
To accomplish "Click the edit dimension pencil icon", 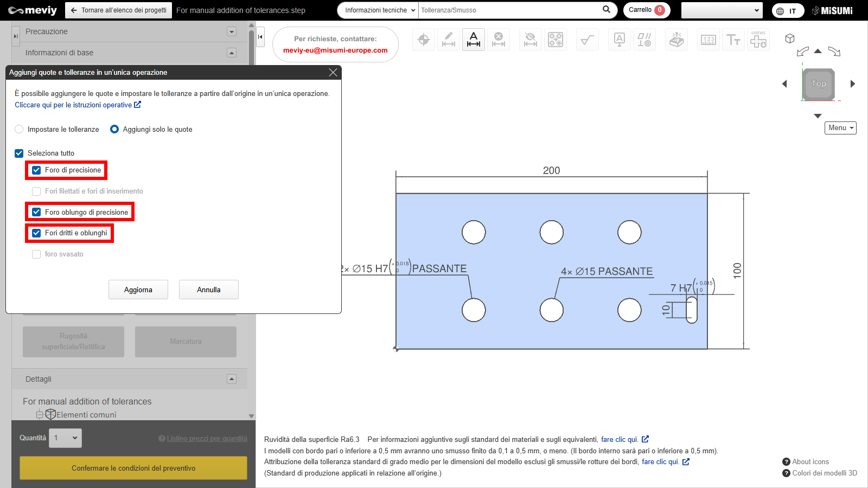I will 449,40.
